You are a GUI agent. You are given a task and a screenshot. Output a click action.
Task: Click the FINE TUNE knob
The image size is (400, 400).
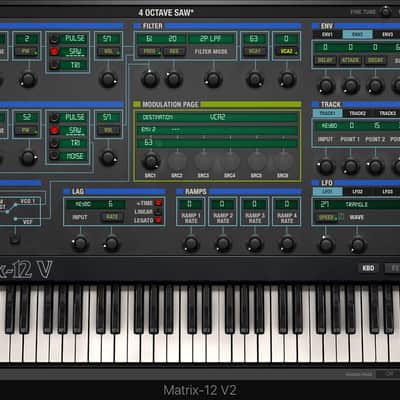386,12
